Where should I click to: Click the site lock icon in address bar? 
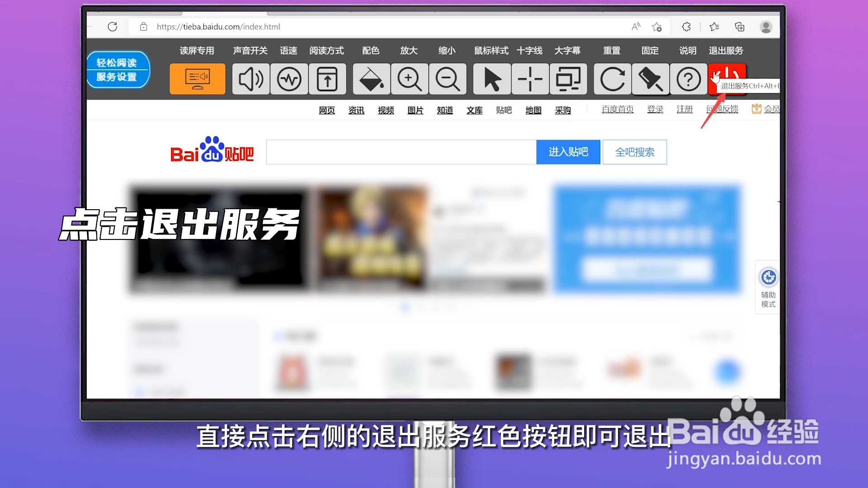pyautogui.click(x=143, y=27)
